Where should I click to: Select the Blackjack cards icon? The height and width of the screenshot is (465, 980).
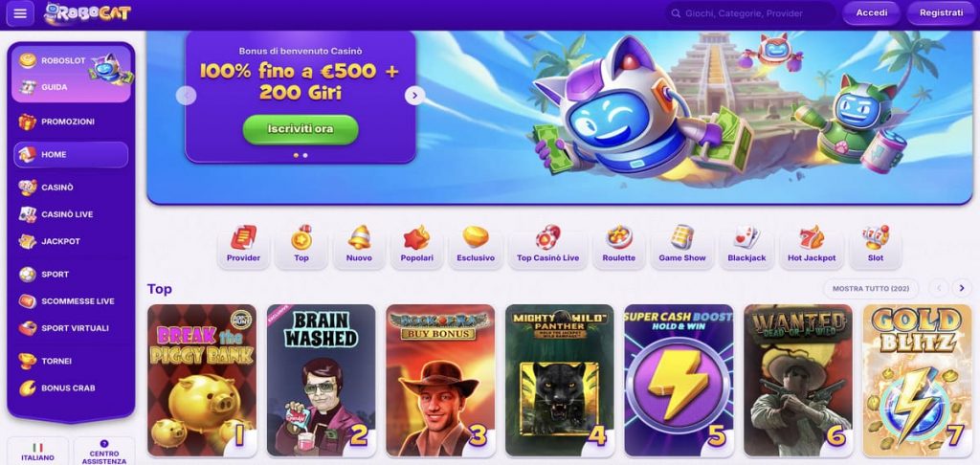pyautogui.click(x=746, y=237)
